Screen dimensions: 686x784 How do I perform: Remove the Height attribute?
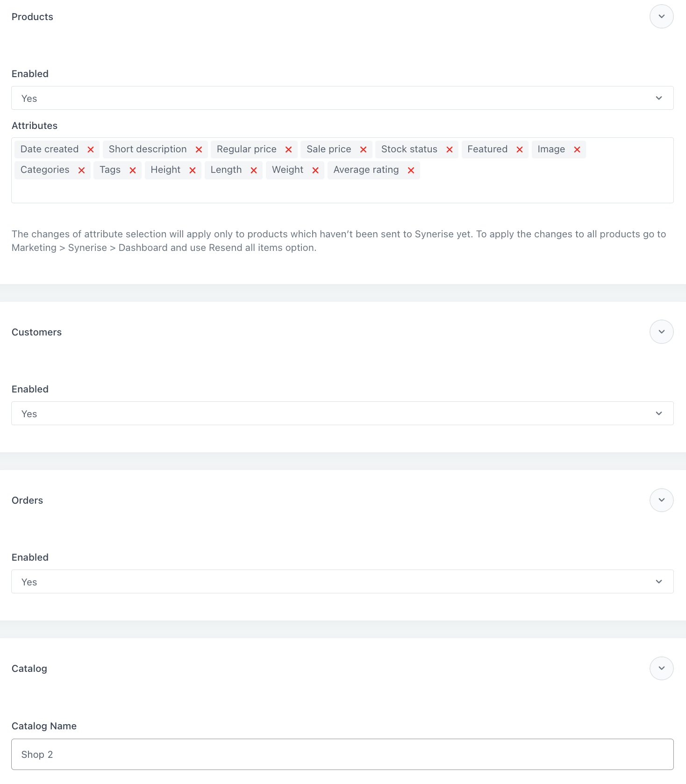click(x=193, y=170)
